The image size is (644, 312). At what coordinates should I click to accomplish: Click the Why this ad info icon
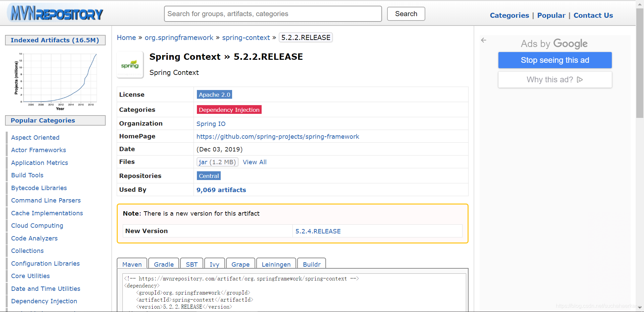[580, 80]
